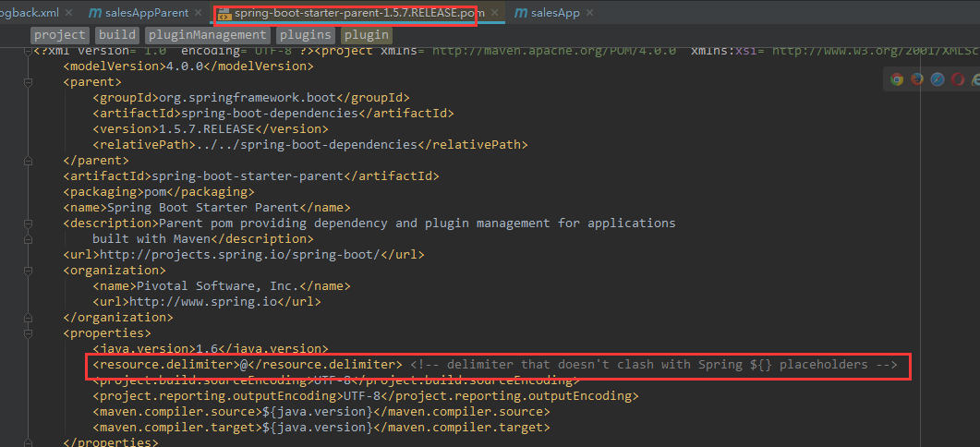Select the build breadcrumb
The width and height of the screenshot is (980, 447).
(117, 35)
